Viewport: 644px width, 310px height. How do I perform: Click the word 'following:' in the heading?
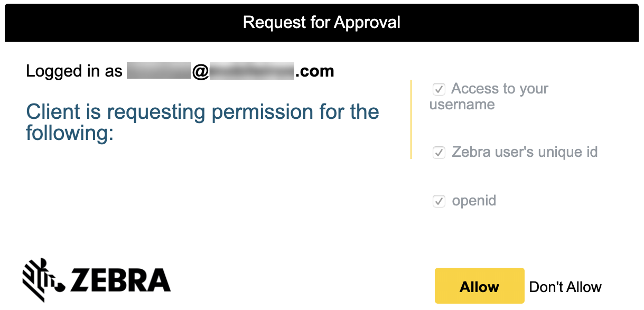pos(70,133)
